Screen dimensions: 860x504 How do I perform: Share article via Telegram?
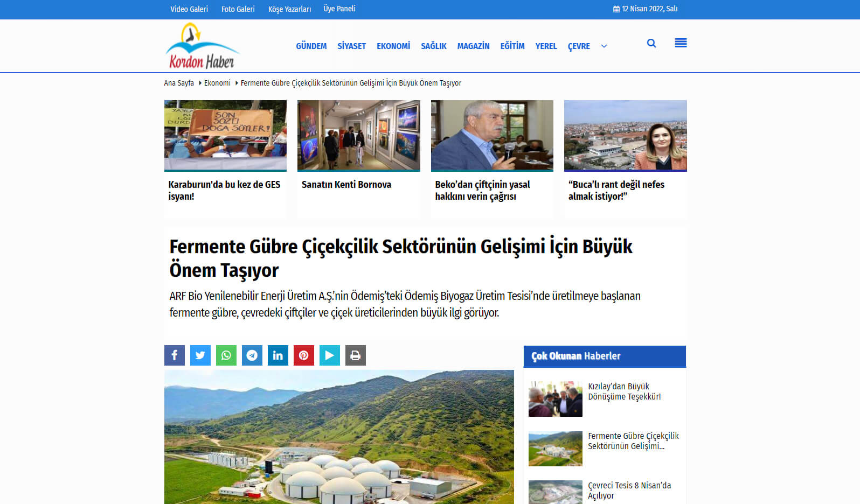point(252,355)
